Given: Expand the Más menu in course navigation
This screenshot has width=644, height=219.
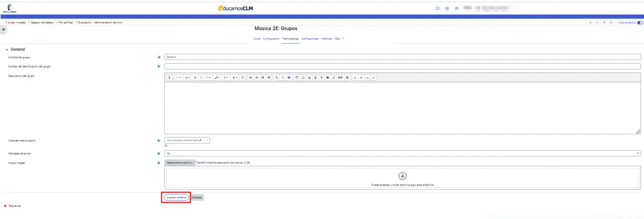Looking at the screenshot, I should 338,38.
